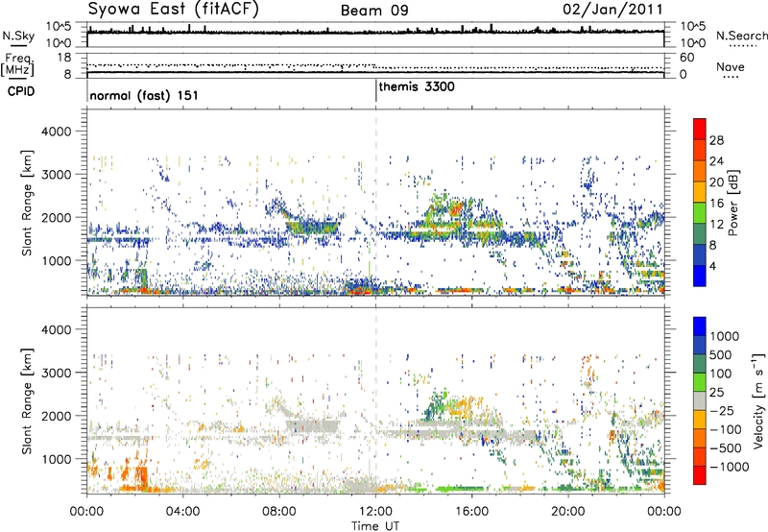Click the 'Syowa East (fitACF)' title

pos(173,10)
